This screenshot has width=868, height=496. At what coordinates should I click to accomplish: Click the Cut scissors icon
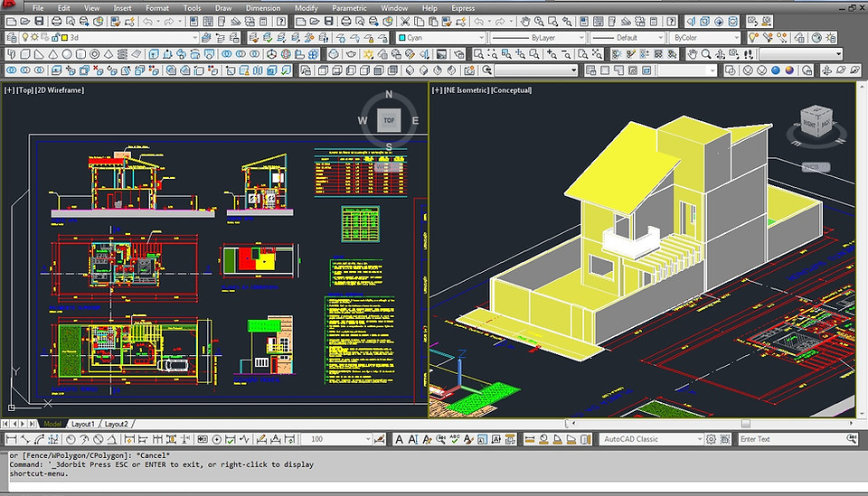(405, 22)
